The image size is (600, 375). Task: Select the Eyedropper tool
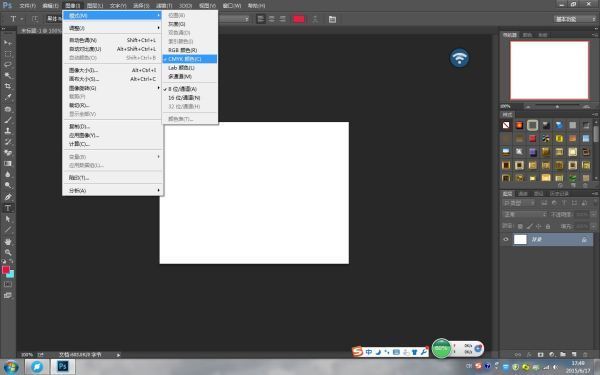pyautogui.click(x=8, y=97)
